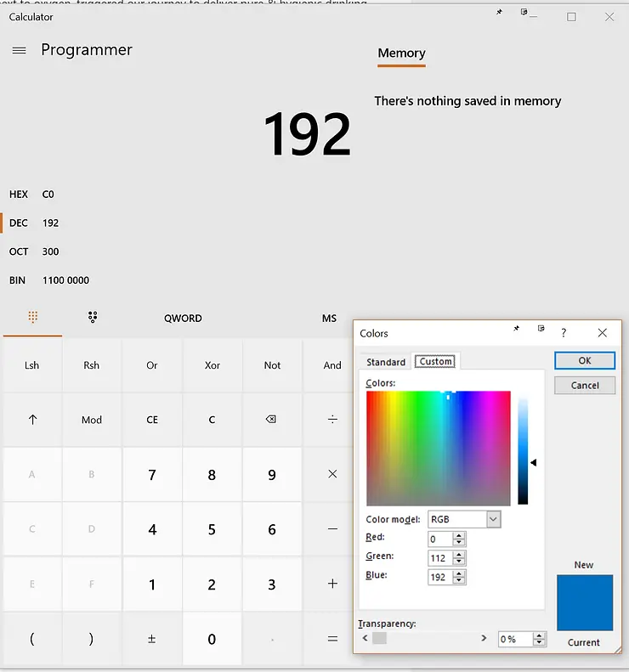Click the Rsh key
The height and width of the screenshot is (672, 629).
tap(91, 365)
